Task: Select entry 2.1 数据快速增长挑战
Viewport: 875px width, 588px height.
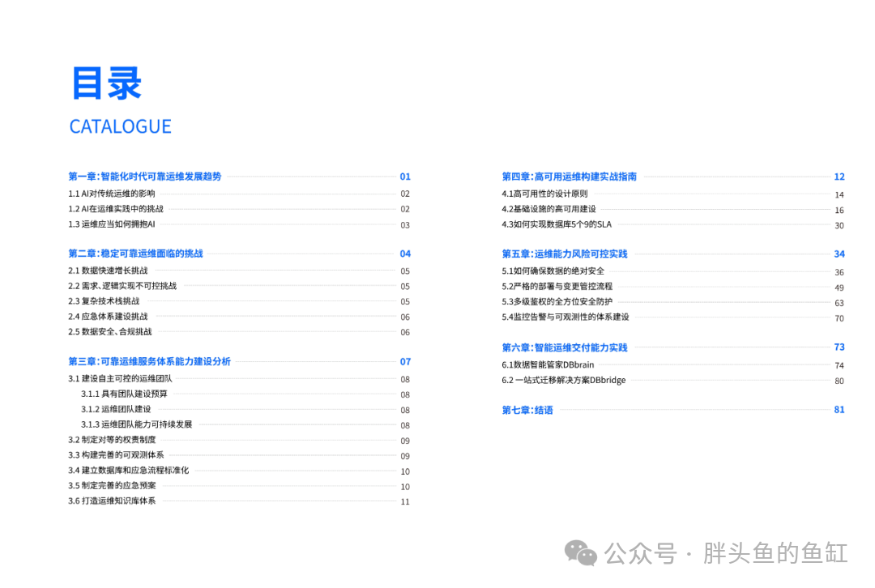Action: 108,271
